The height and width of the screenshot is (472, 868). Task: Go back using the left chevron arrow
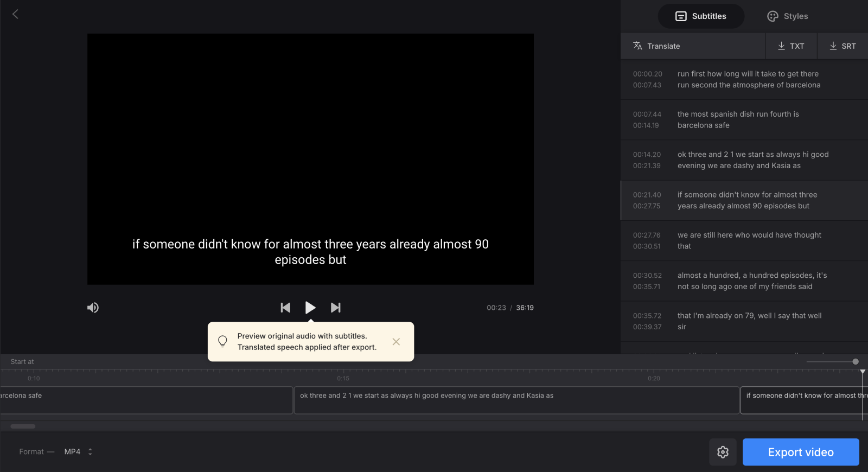click(x=15, y=14)
